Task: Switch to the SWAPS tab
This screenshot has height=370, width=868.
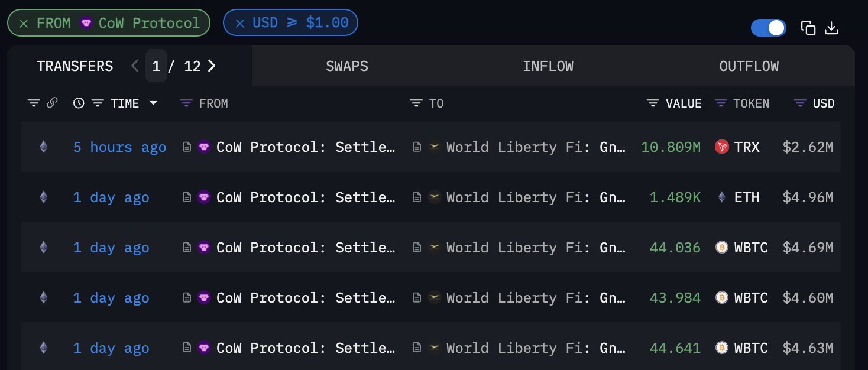Action: click(347, 66)
